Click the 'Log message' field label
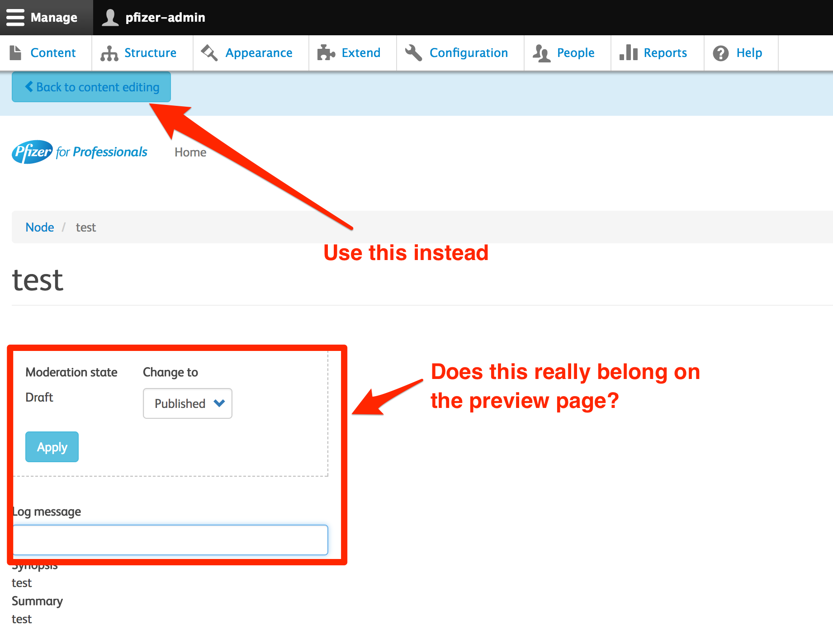The image size is (833, 644). (47, 511)
